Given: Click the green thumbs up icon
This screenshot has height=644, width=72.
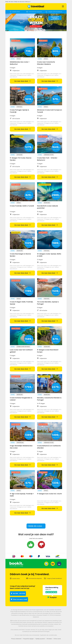Looking at the screenshot, I should coord(31,545).
